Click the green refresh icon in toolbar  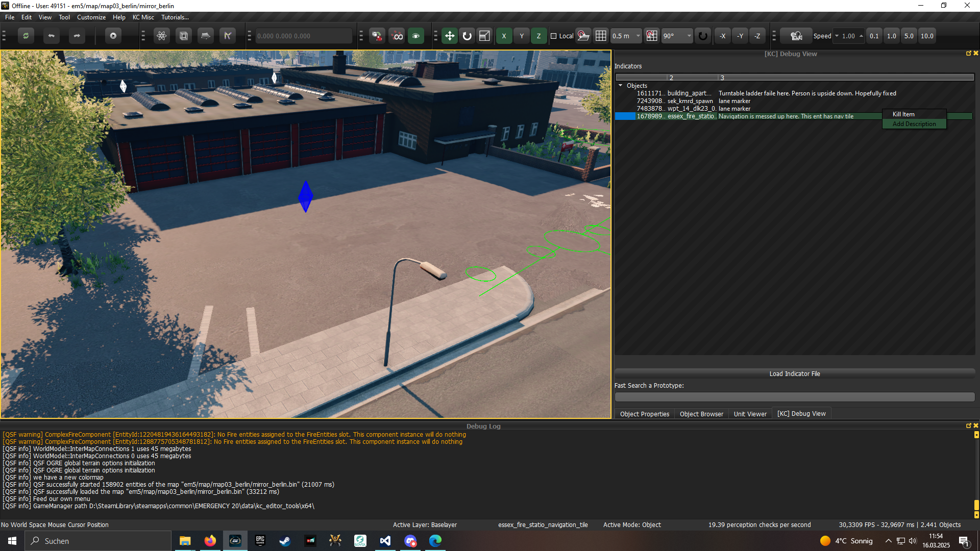(x=26, y=36)
